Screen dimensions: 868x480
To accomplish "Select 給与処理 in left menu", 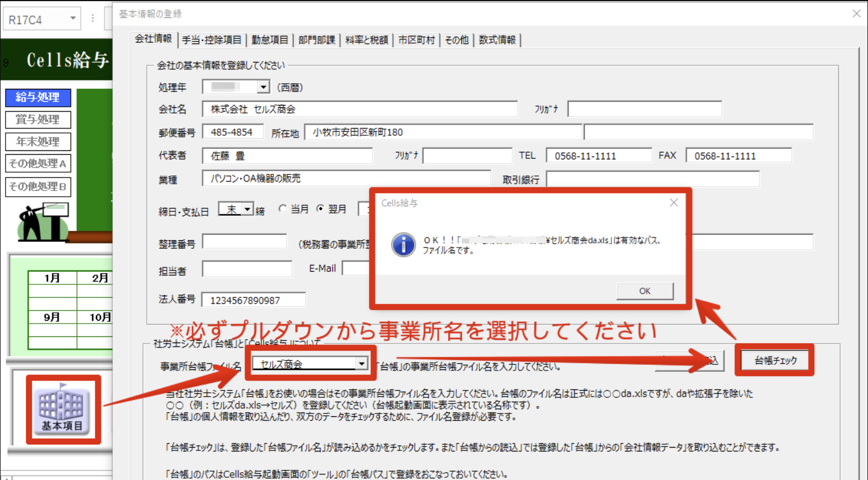I will click(38, 97).
